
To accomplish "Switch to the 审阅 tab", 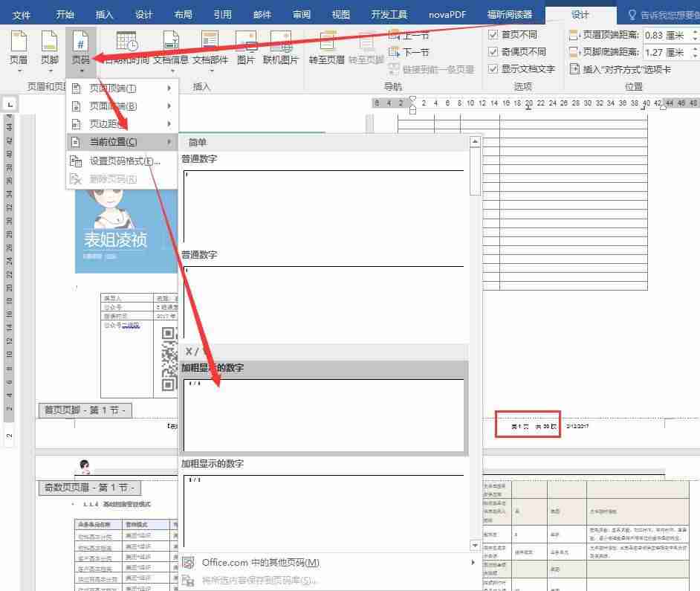I will coord(302,14).
